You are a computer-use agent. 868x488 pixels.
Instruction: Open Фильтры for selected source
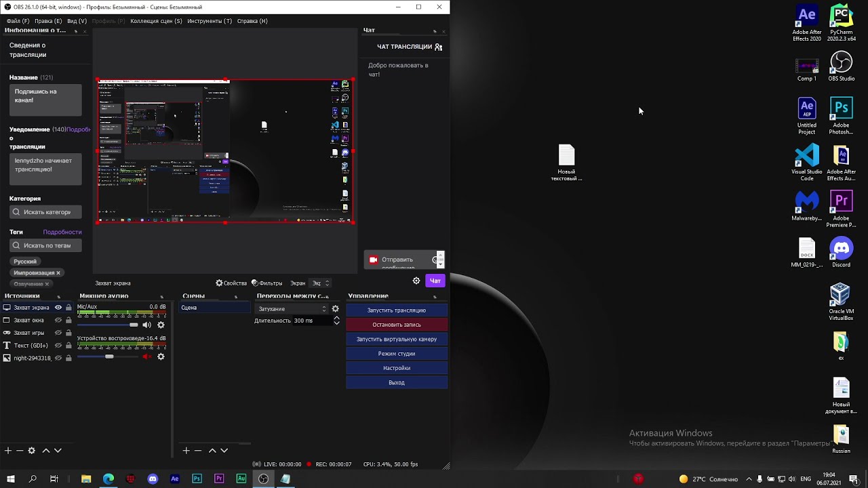click(x=267, y=283)
